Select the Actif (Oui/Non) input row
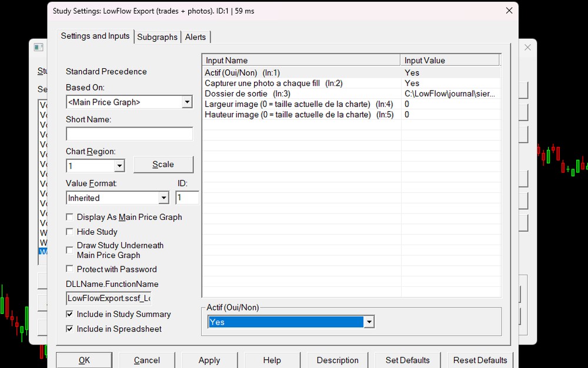588x368 pixels. (x=352, y=73)
